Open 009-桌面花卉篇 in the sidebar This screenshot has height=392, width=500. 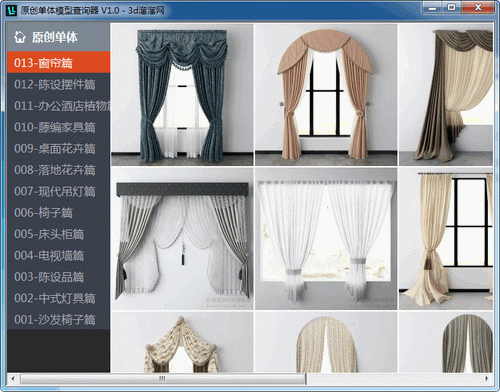point(58,148)
